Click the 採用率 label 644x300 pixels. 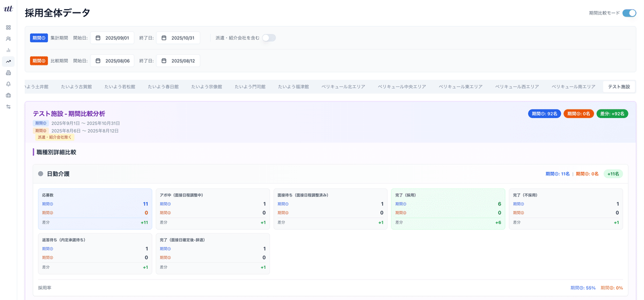[x=45, y=288]
